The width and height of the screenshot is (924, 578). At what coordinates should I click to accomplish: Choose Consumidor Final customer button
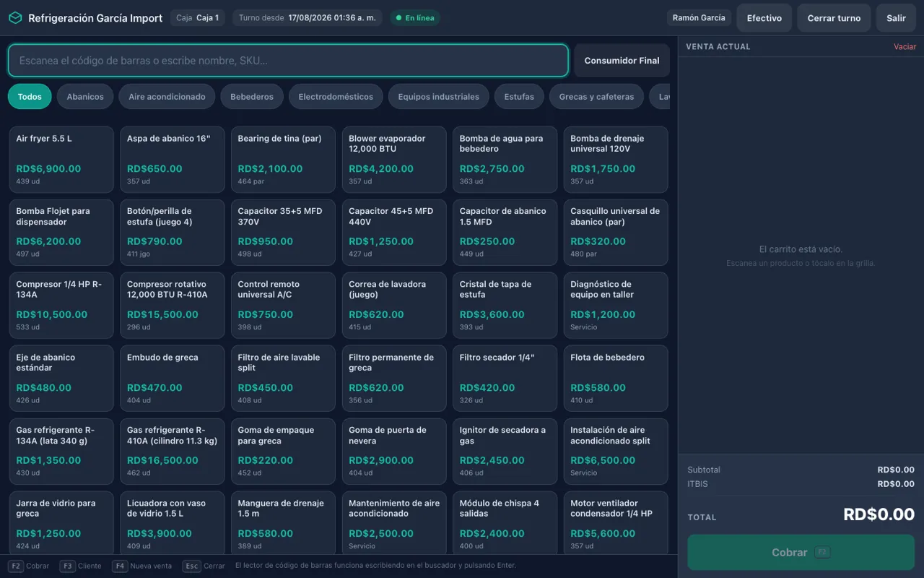(x=622, y=61)
